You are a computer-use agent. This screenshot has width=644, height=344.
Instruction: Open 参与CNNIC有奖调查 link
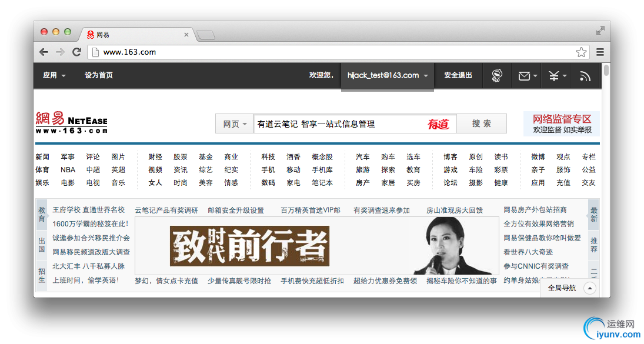point(536,266)
